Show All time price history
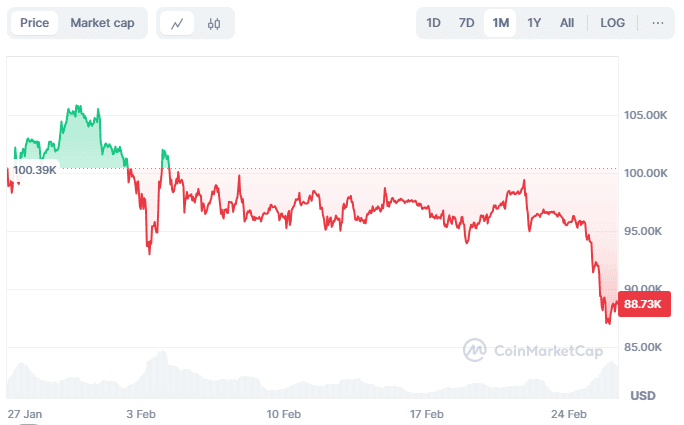The height and width of the screenshot is (425, 684). tap(567, 23)
